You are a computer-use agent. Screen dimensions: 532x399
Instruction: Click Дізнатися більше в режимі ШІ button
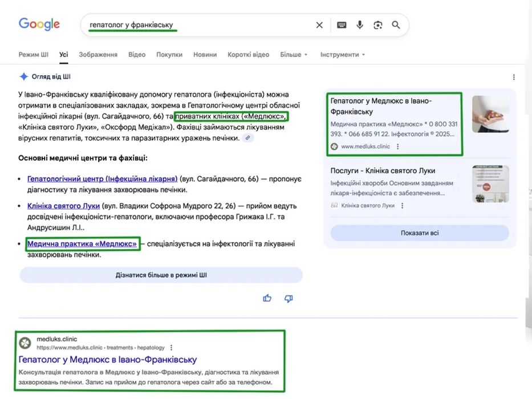click(161, 275)
